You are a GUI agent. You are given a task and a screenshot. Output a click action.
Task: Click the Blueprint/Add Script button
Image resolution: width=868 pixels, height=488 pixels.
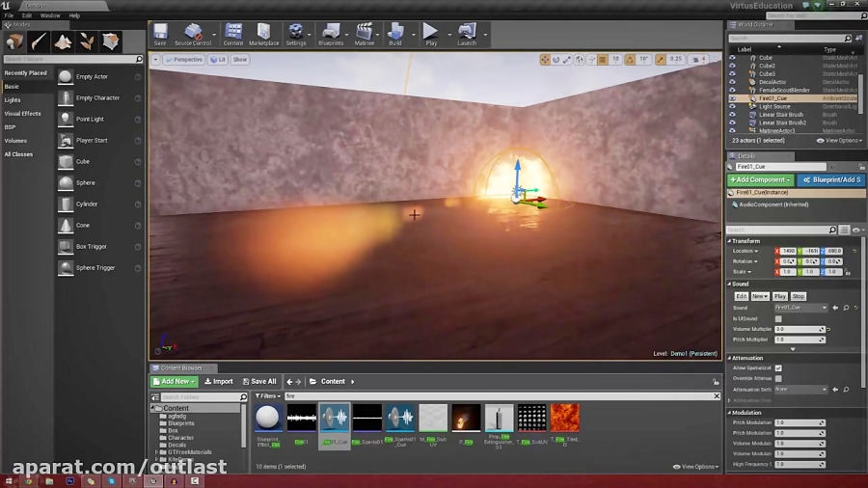click(832, 179)
